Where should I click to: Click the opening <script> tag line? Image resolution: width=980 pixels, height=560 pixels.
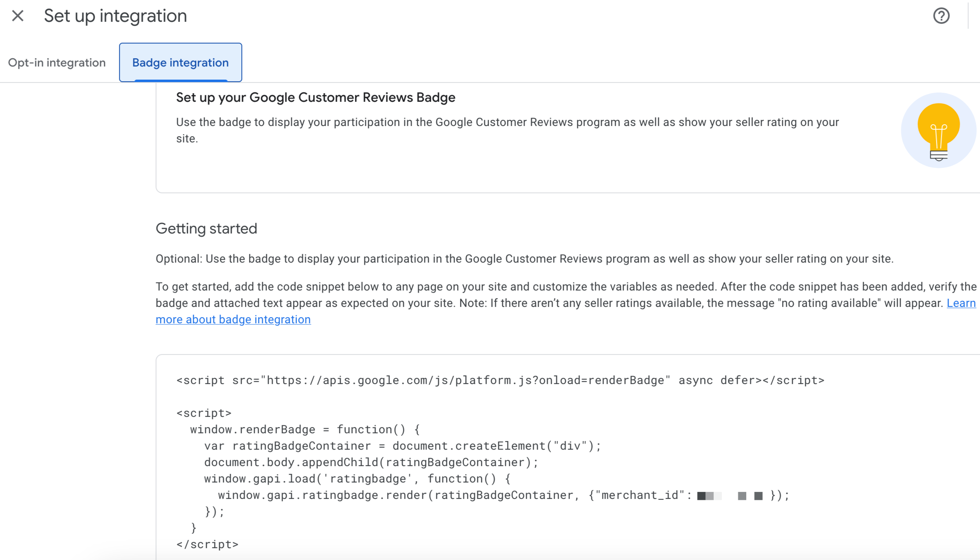coord(204,413)
